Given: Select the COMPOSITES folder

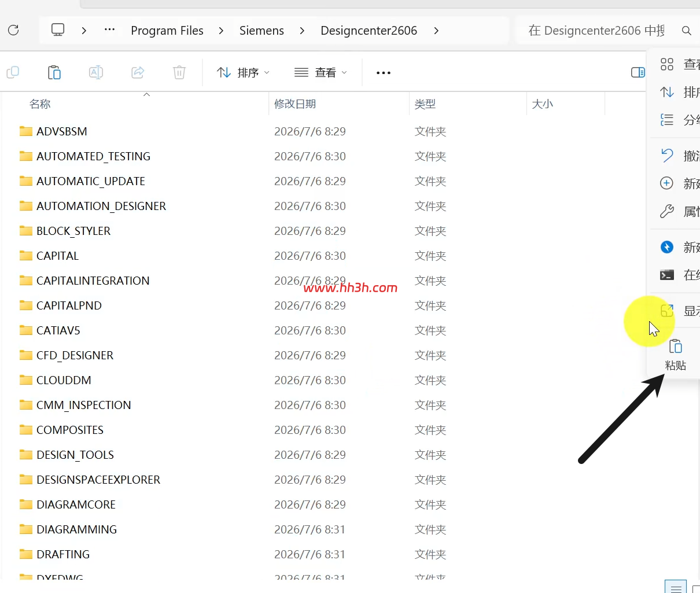Looking at the screenshot, I should tap(70, 430).
